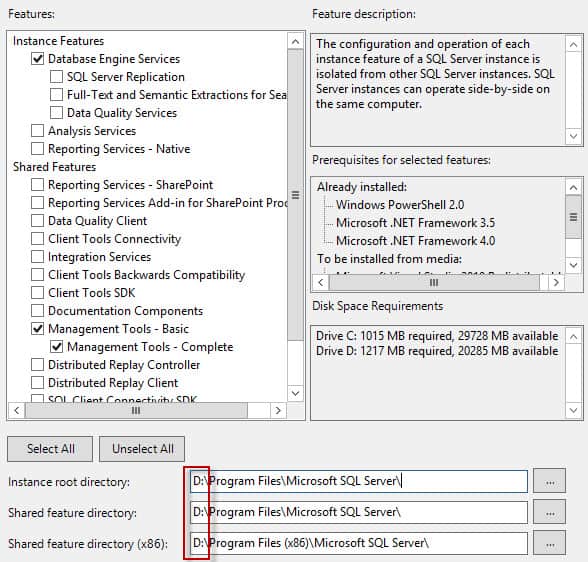Select Instance Features heading in list
The image size is (588, 562).
(x=58, y=41)
